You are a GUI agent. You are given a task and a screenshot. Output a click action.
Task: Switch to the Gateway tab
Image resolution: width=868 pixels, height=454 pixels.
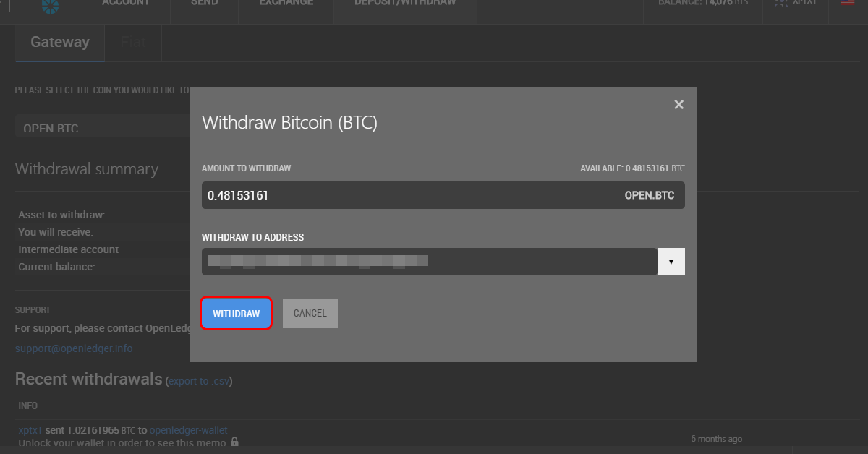(x=60, y=42)
